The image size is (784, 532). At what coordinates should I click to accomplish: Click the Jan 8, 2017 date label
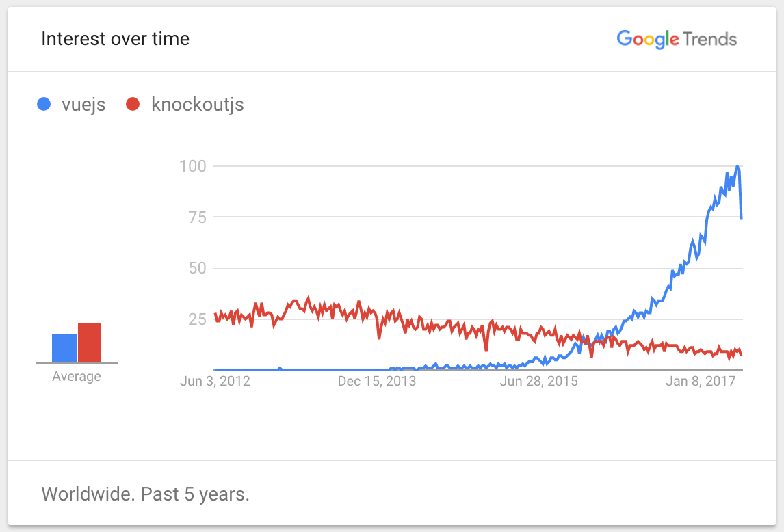pos(701,382)
